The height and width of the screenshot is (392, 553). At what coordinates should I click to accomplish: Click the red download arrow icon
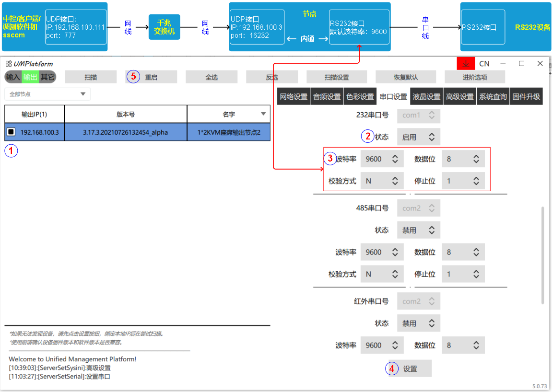click(466, 64)
